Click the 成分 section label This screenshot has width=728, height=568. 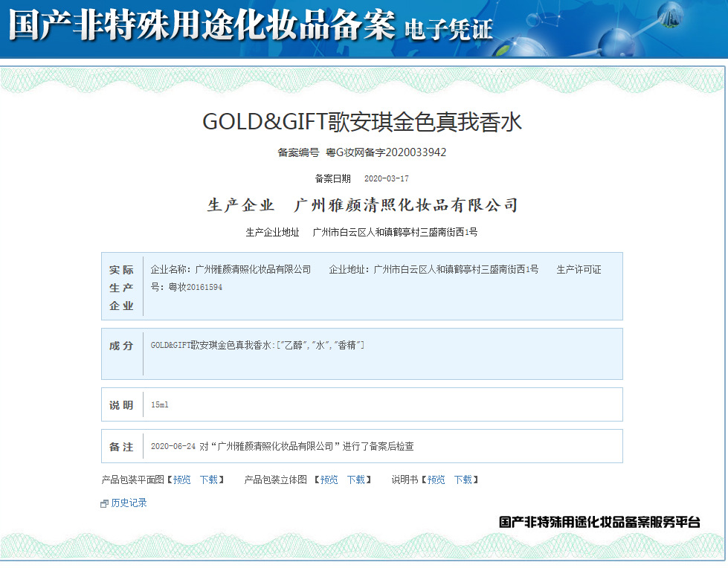coord(122,346)
